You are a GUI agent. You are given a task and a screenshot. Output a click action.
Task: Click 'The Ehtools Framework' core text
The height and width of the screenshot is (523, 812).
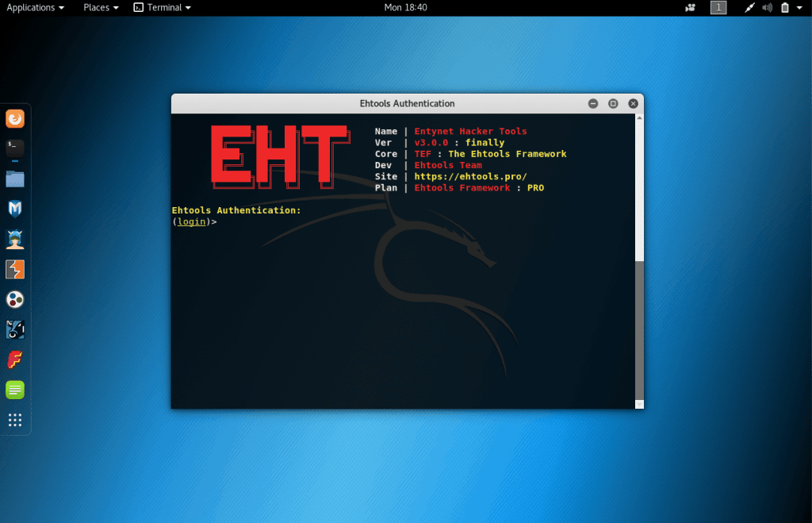click(x=507, y=154)
